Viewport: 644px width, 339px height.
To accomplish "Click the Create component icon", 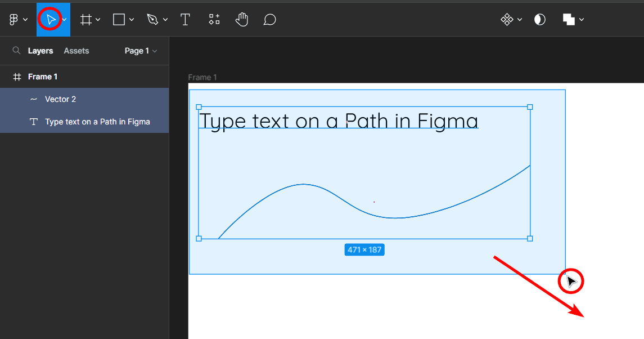I will click(507, 19).
